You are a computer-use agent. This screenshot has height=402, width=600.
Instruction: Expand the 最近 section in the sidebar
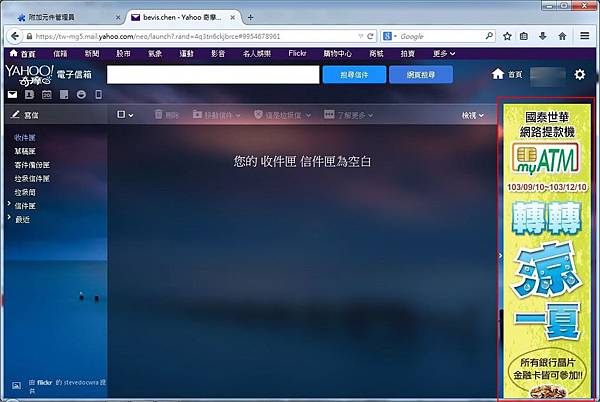[x=9, y=218]
